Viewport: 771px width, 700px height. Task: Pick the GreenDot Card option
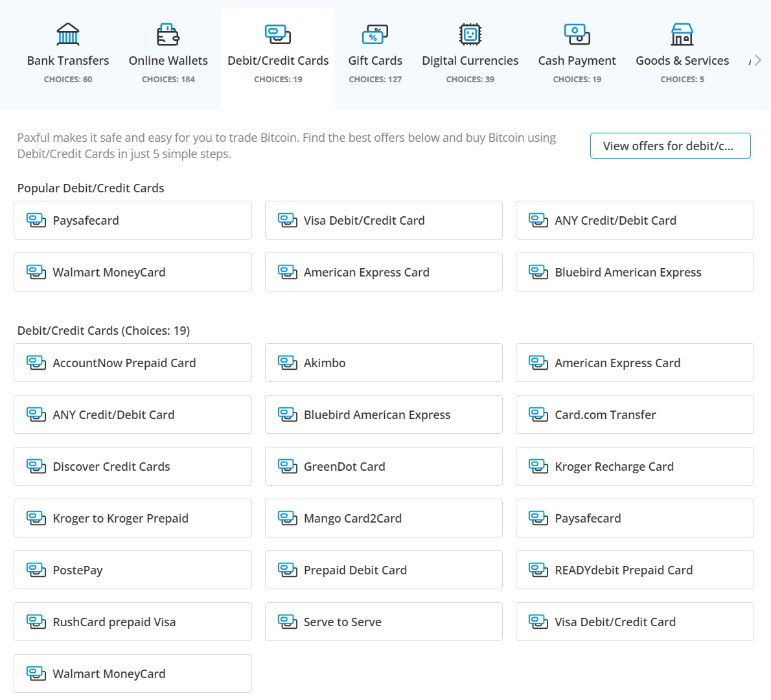(384, 466)
